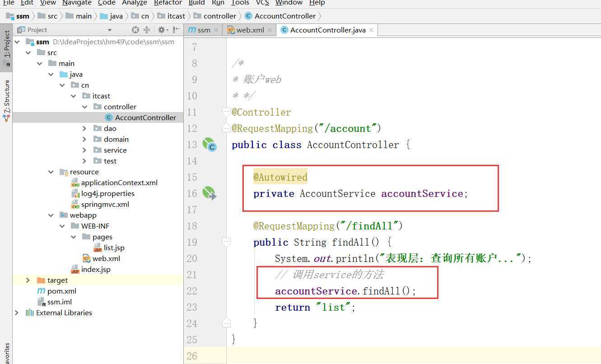Click the webapp folder icon
This screenshot has height=364, width=601.
[63, 215]
